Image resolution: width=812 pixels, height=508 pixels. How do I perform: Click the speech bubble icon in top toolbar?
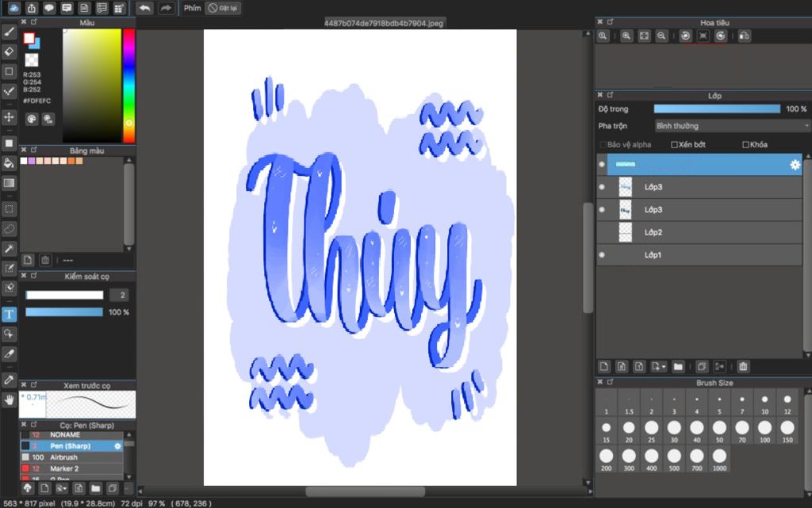coord(49,8)
